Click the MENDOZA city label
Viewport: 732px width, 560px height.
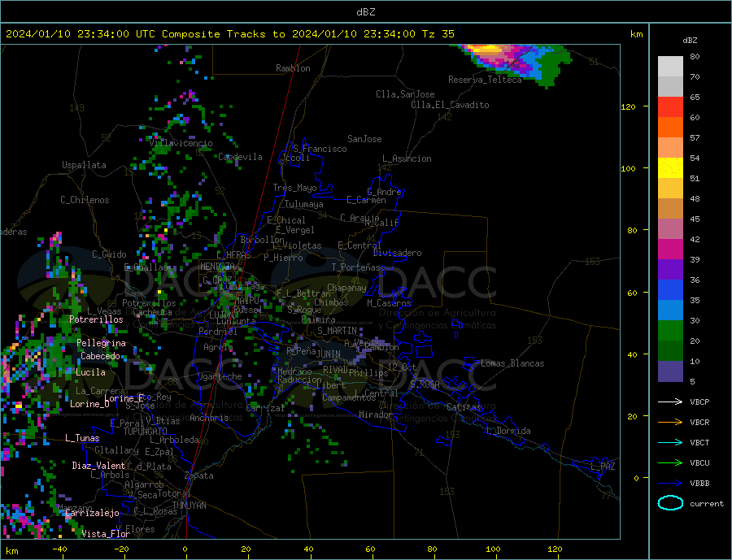(x=217, y=266)
